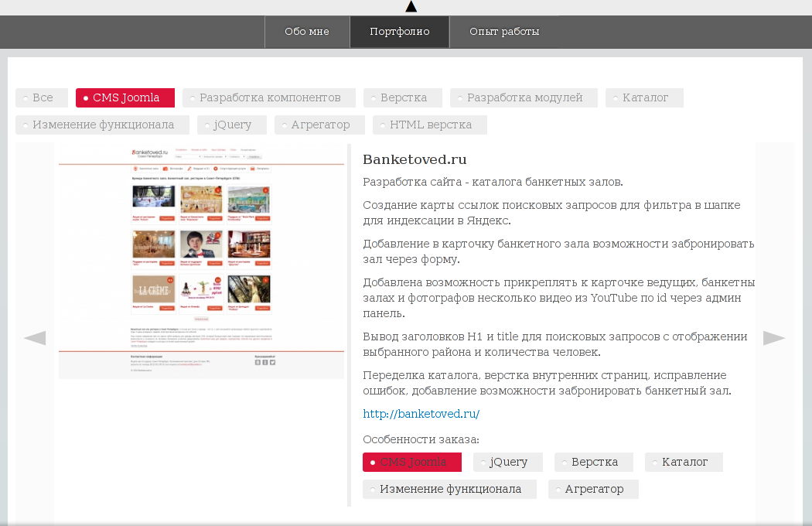Choose the Каталог filter in top row

[644, 97]
